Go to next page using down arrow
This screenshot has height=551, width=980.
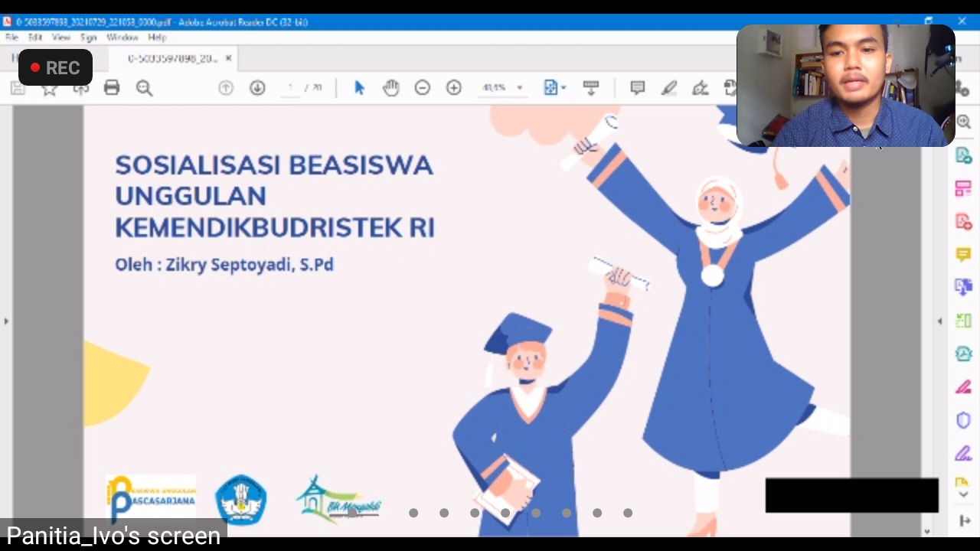tap(257, 88)
